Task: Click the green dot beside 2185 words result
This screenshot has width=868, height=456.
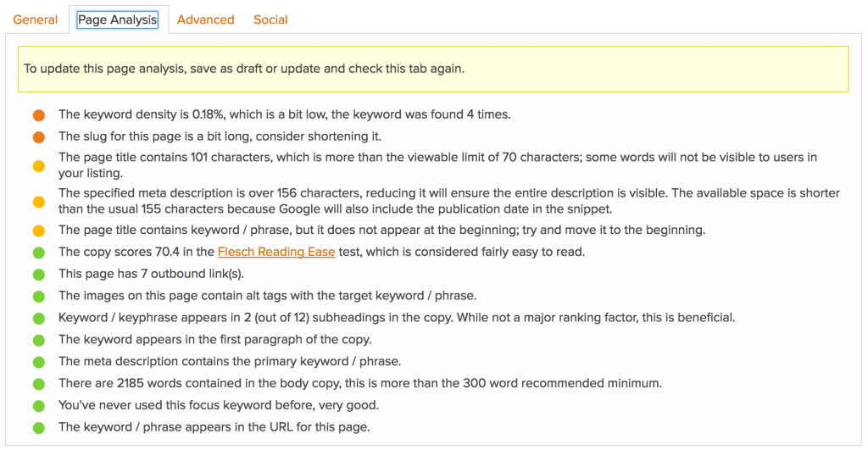Action: point(39,384)
